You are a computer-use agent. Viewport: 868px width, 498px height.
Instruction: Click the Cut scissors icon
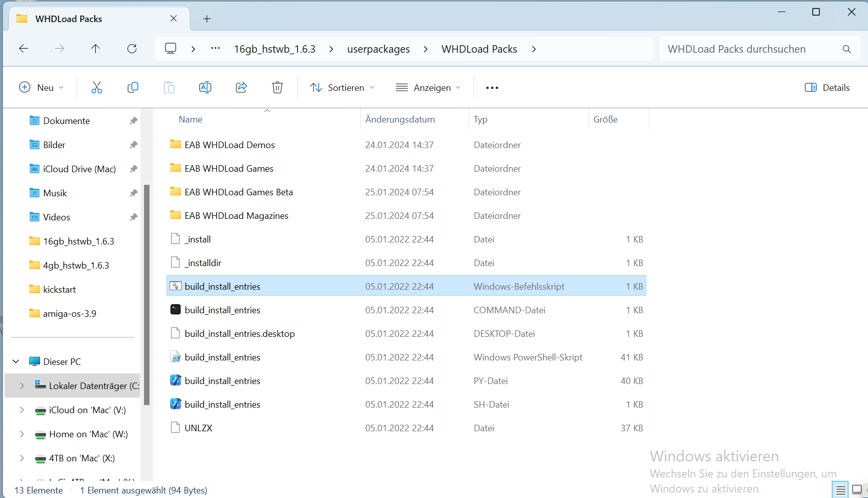[97, 88]
